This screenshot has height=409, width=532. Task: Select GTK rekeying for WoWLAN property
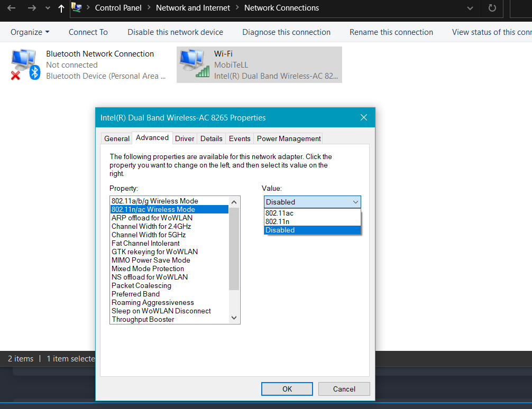[169, 252]
